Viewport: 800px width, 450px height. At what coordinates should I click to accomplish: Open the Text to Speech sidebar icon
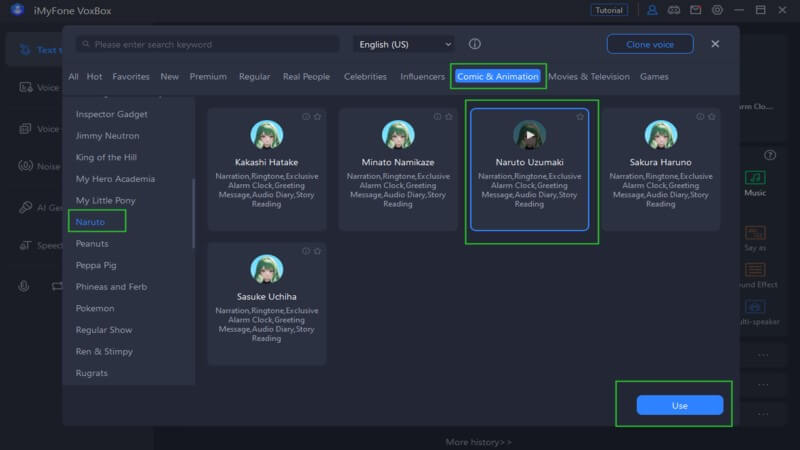click(x=24, y=49)
